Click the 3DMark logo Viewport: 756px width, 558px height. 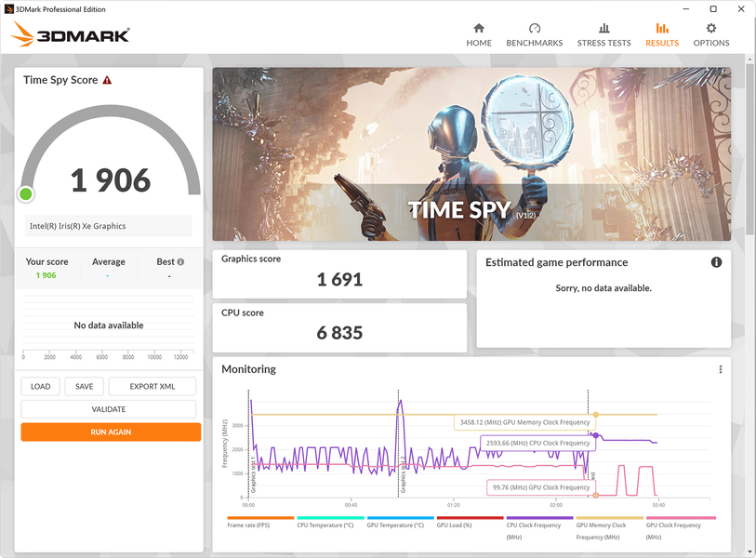tap(71, 34)
